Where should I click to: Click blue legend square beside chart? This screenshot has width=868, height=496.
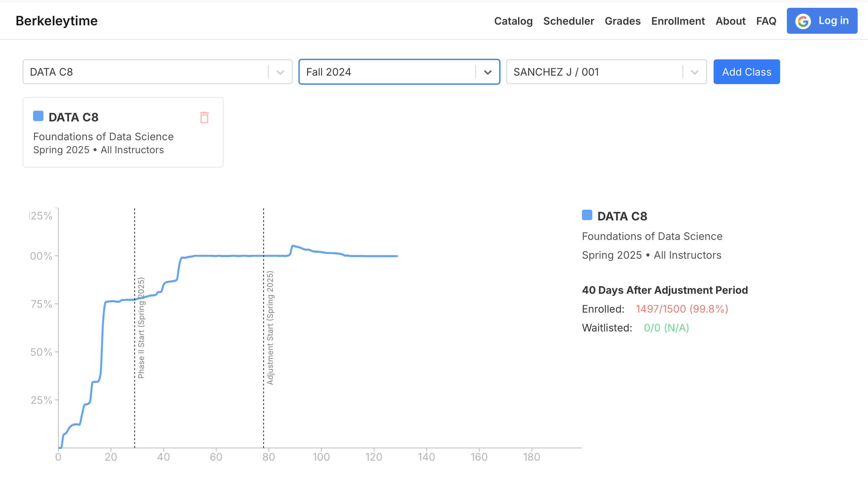coord(587,215)
